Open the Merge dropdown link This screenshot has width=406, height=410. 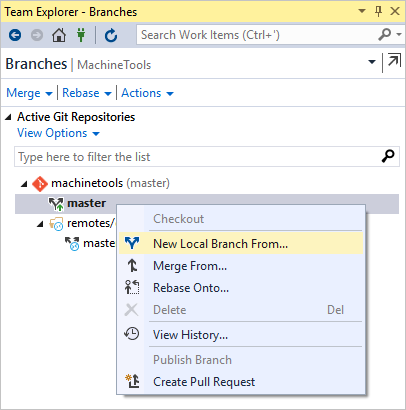click(29, 93)
